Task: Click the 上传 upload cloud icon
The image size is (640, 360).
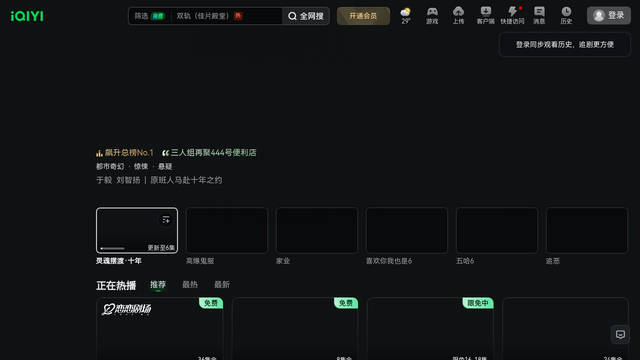Action: 458,16
